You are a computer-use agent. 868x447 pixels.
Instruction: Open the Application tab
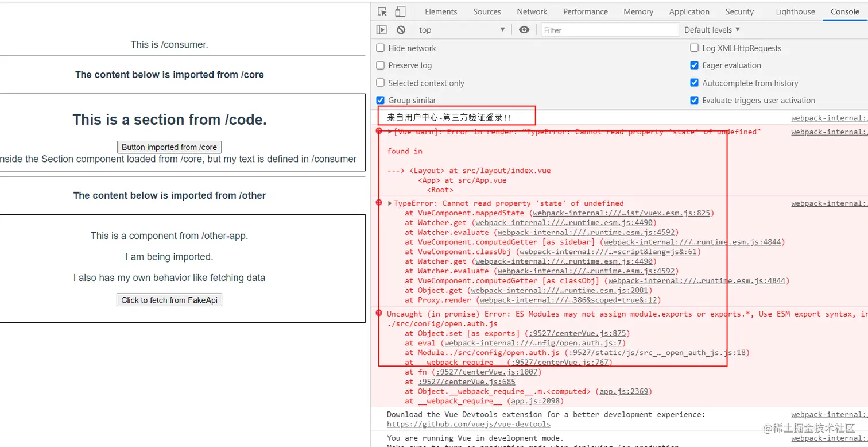[689, 11]
